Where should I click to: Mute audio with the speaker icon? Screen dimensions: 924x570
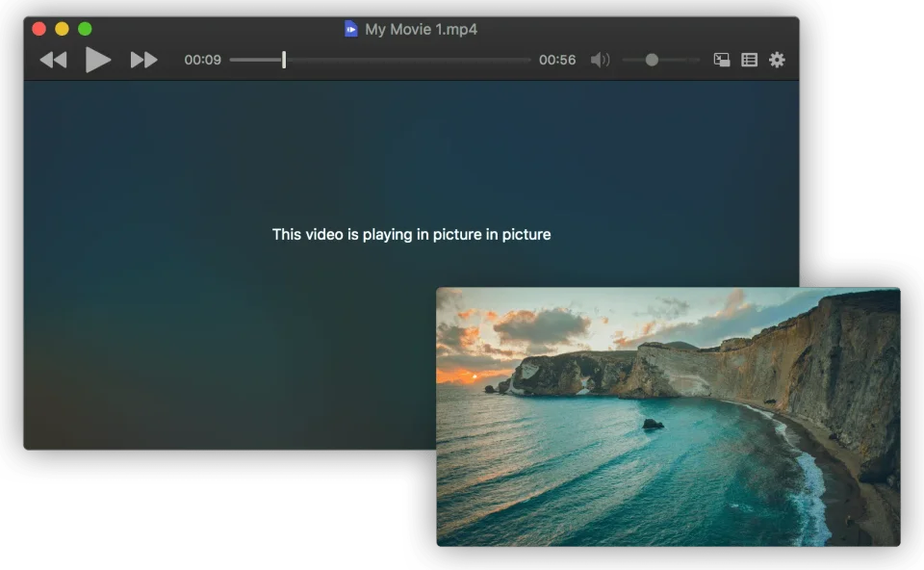[600, 60]
